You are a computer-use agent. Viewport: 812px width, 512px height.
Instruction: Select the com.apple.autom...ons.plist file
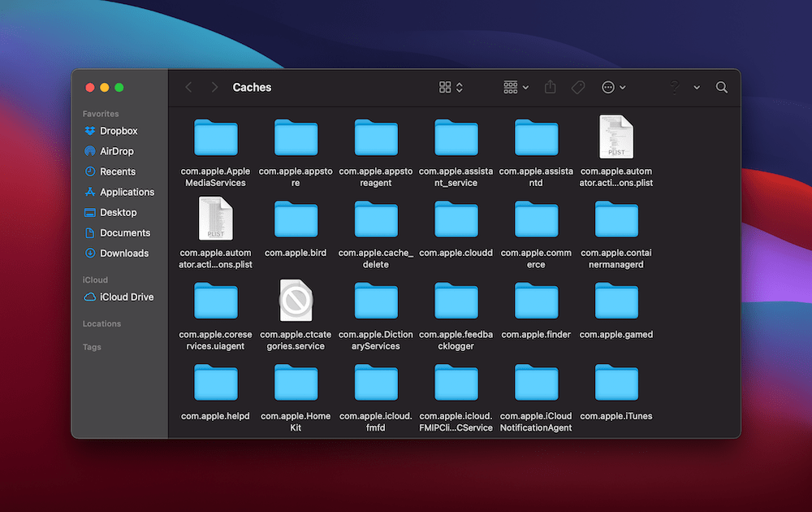click(x=616, y=138)
